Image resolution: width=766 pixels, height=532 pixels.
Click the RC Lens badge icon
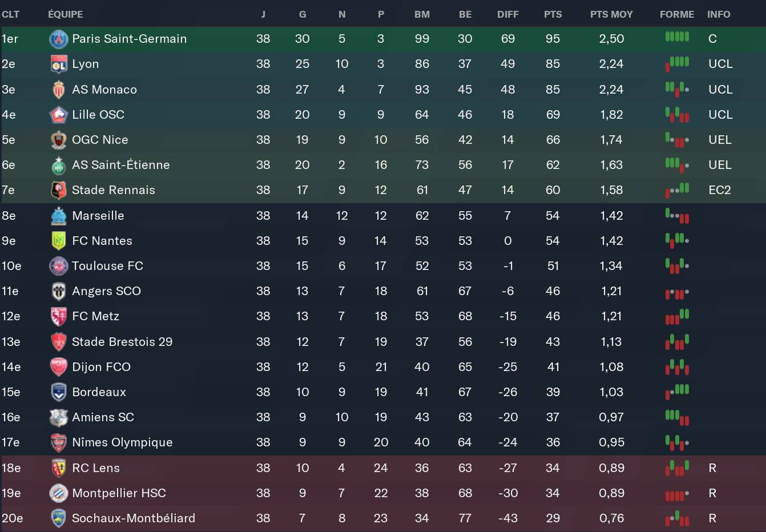(58, 468)
